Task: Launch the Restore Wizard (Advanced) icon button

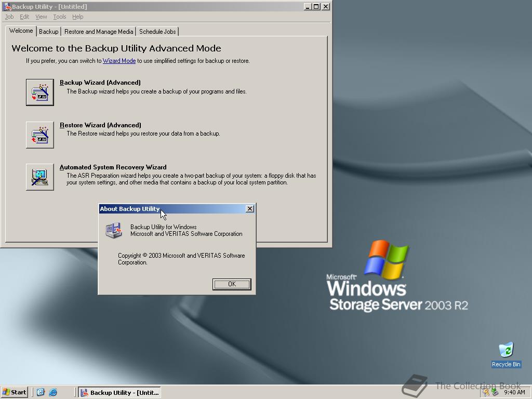Action: pos(39,135)
